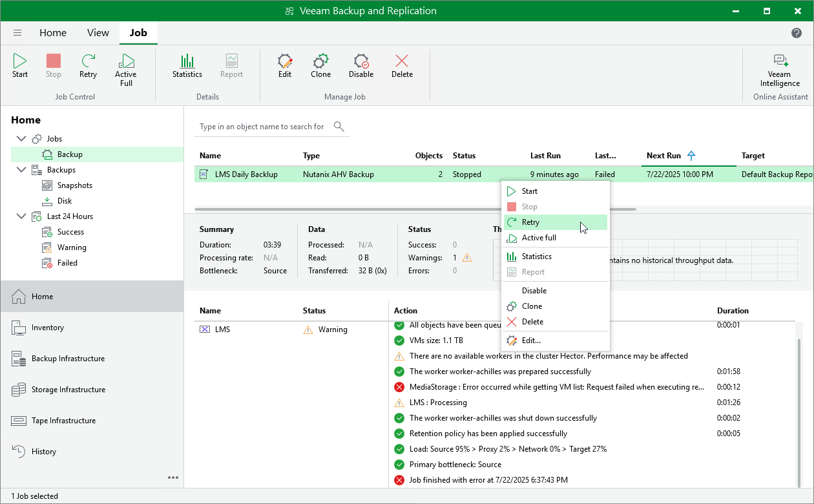Sort by the Target column header
The height and width of the screenshot is (504, 814).
tap(753, 156)
